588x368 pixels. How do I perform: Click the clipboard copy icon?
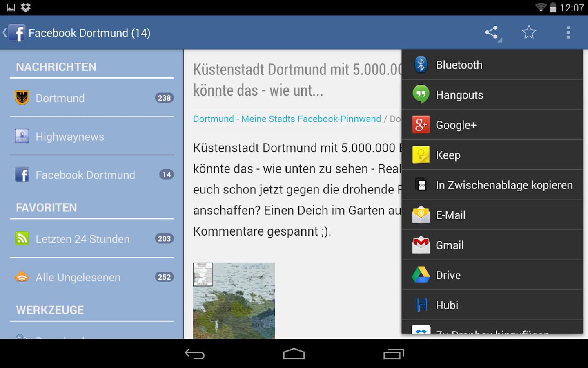421,185
